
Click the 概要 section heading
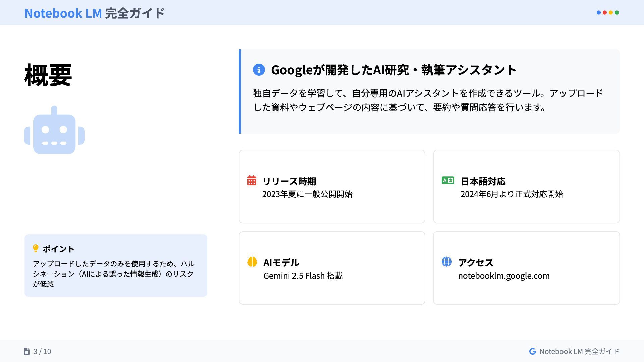pyautogui.click(x=48, y=75)
